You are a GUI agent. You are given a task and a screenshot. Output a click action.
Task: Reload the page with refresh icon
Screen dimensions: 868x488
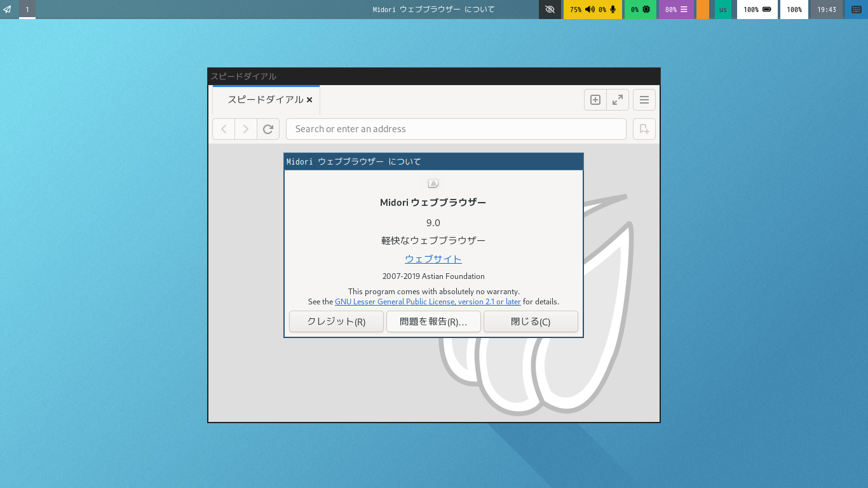[268, 129]
